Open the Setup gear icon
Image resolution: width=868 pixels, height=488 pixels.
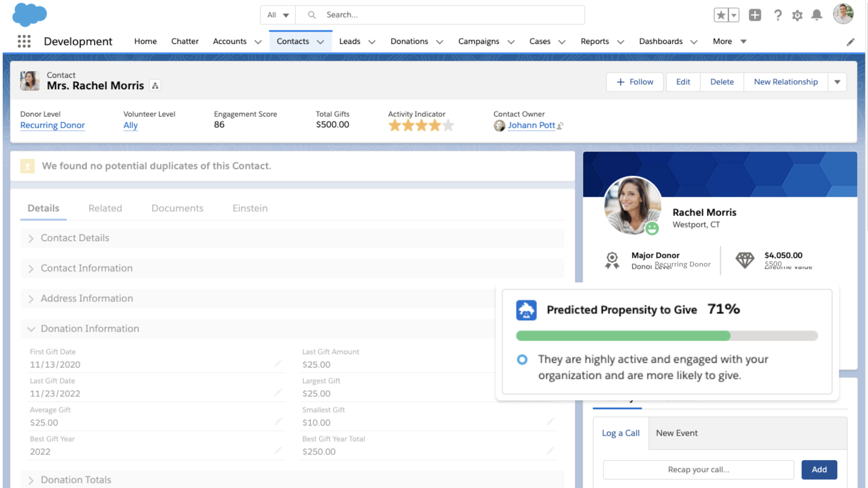tap(797, 15)
